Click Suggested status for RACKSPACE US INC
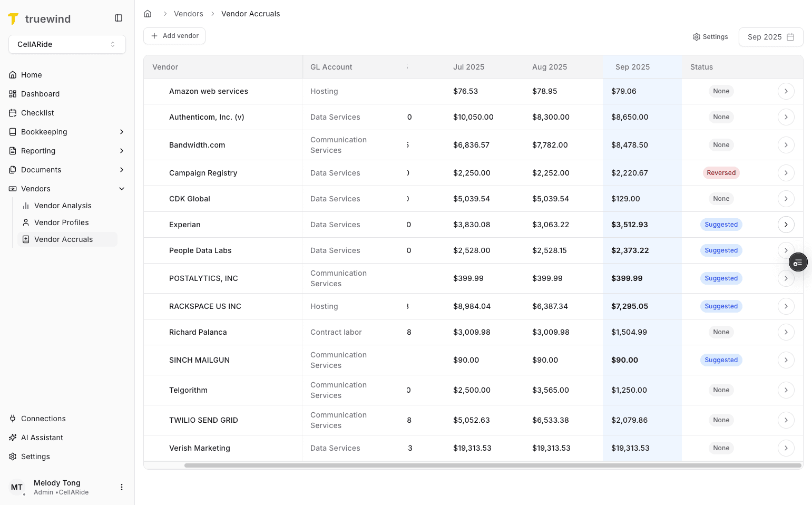The width and height of the screenshot is (812, 505). pos(721,306)
